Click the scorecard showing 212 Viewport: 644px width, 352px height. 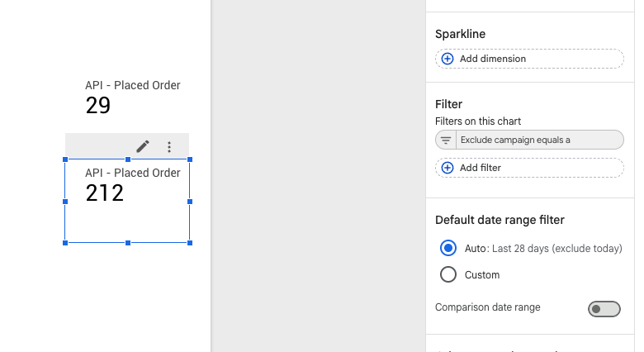point(128,198)
